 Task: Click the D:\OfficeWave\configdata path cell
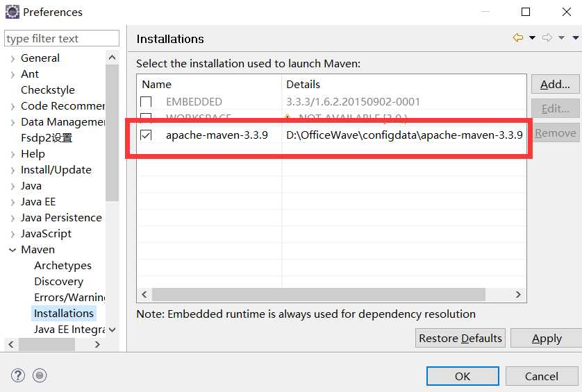tap(404, 135)
